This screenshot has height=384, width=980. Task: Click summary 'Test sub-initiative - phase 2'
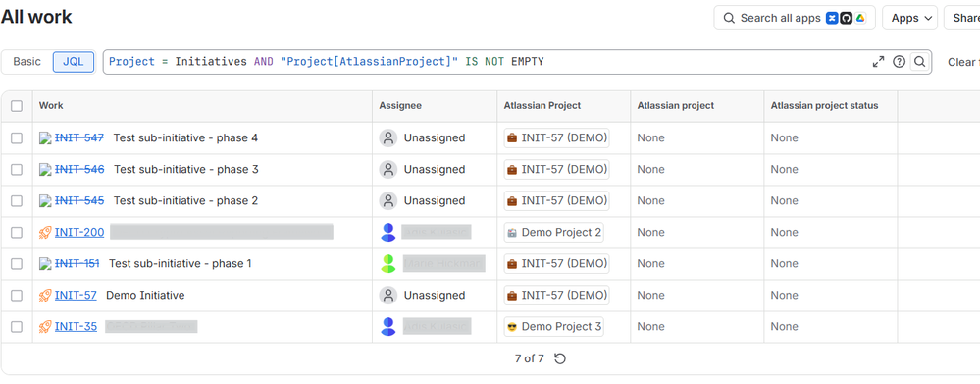coord(185,200)
